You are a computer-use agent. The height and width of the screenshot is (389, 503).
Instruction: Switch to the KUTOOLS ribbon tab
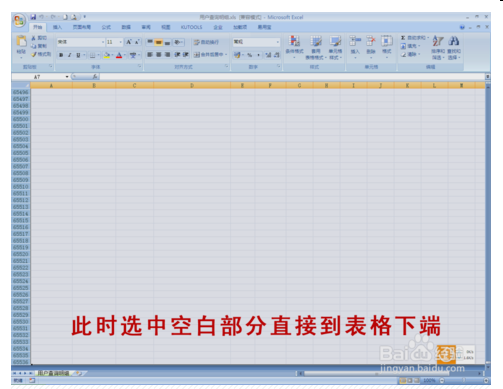pyautogui.click(x=191, y=27)
